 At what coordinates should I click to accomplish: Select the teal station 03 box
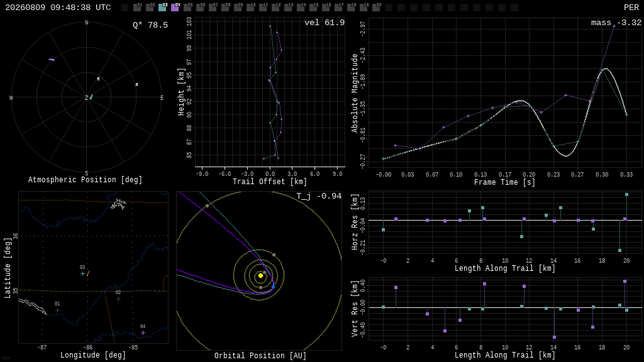click(x=162, y=8)
